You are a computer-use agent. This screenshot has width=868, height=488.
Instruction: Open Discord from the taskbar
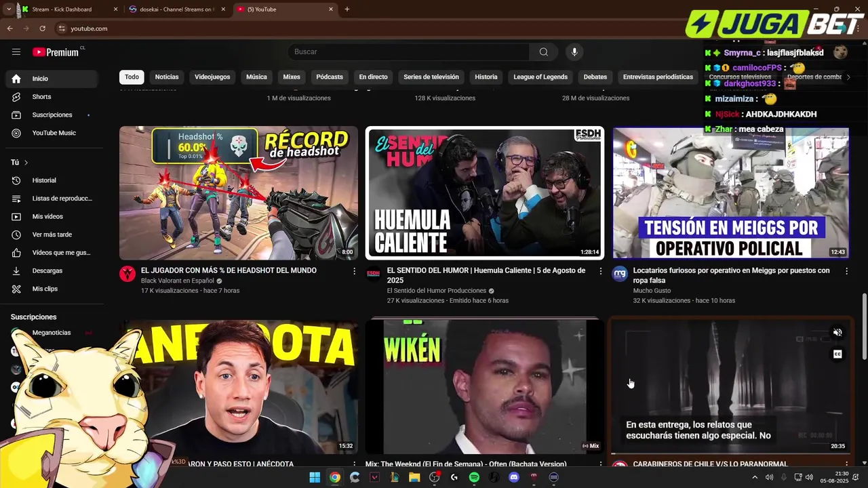pyautogui.click(x=514, y=477)
